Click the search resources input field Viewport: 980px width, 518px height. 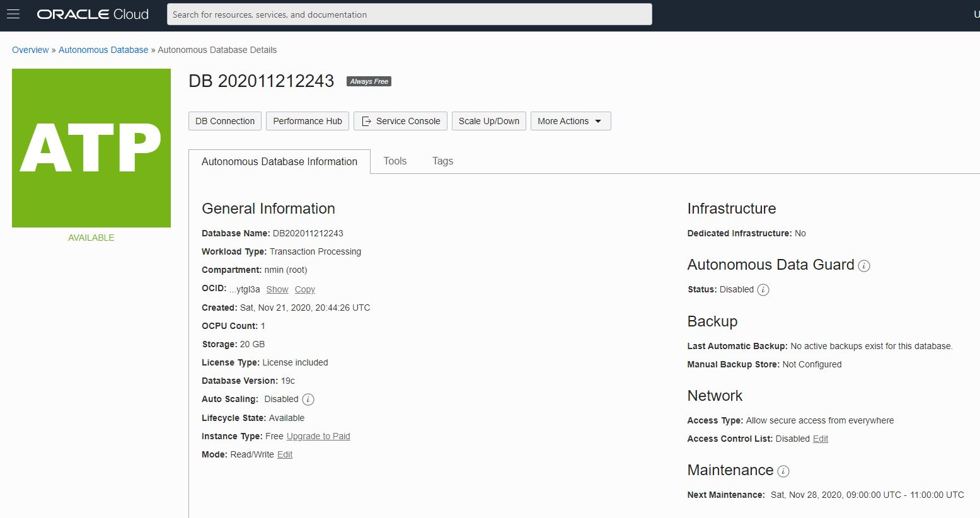409,14
